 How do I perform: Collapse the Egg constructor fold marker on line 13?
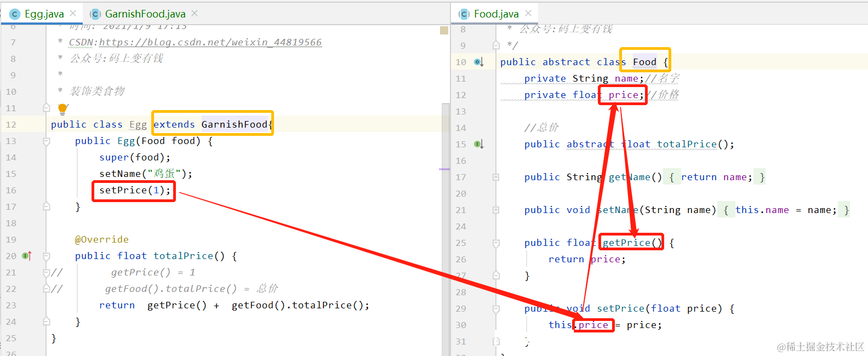pos(47,141)
